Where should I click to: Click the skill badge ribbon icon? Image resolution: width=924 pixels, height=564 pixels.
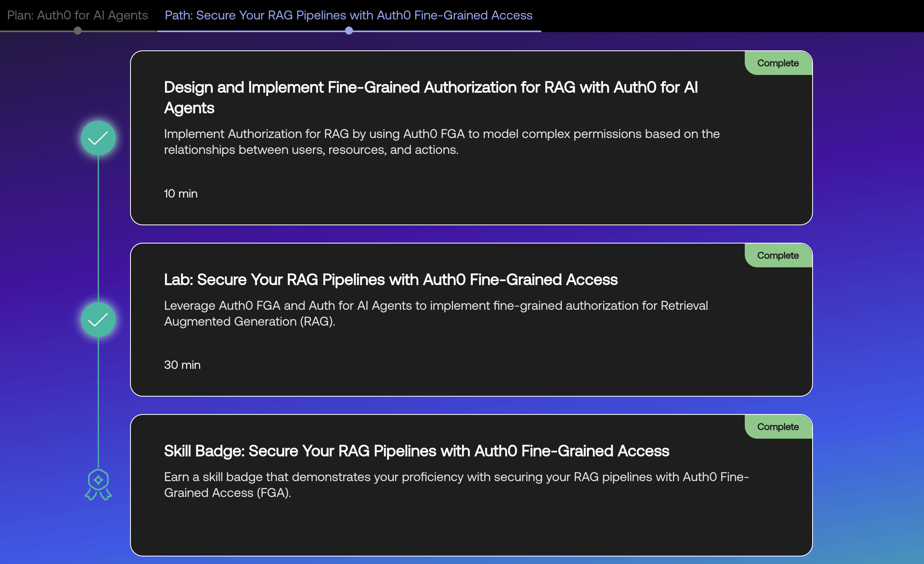(x=98, y=485)
